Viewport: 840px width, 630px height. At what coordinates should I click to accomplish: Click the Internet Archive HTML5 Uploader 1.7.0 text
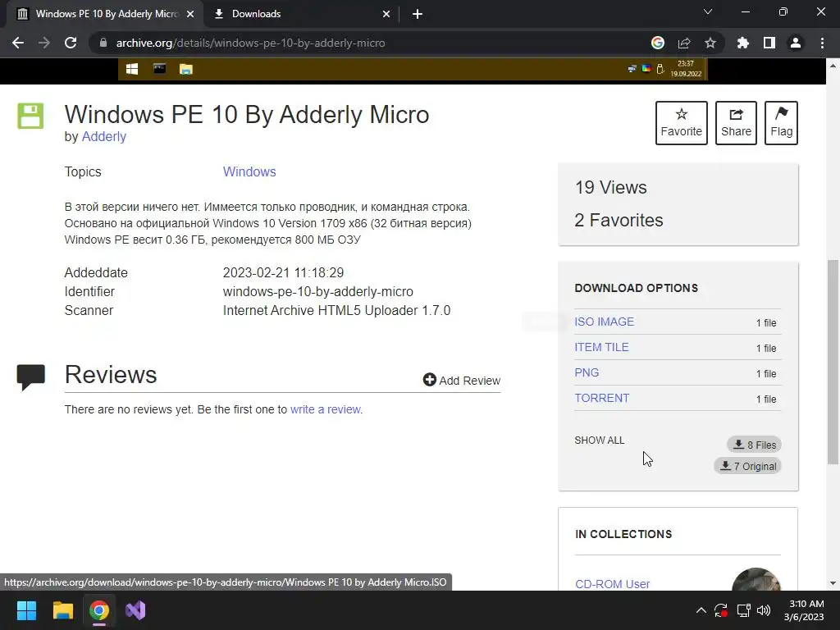tap(336, 311)
